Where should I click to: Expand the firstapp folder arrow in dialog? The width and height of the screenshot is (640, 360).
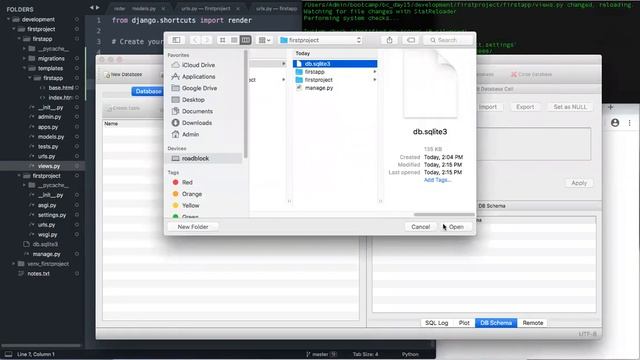[375, 72]
